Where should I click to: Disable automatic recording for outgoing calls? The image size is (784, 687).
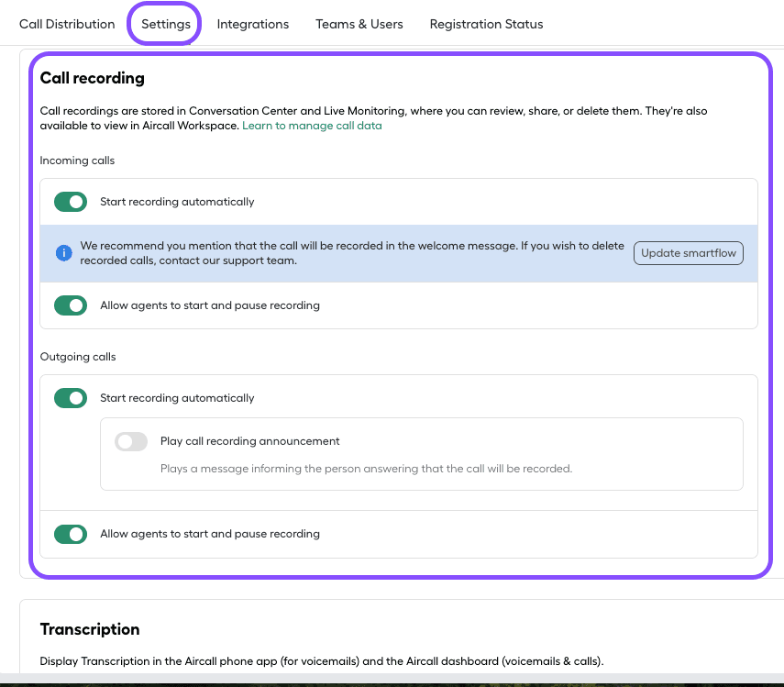(71, 398)
